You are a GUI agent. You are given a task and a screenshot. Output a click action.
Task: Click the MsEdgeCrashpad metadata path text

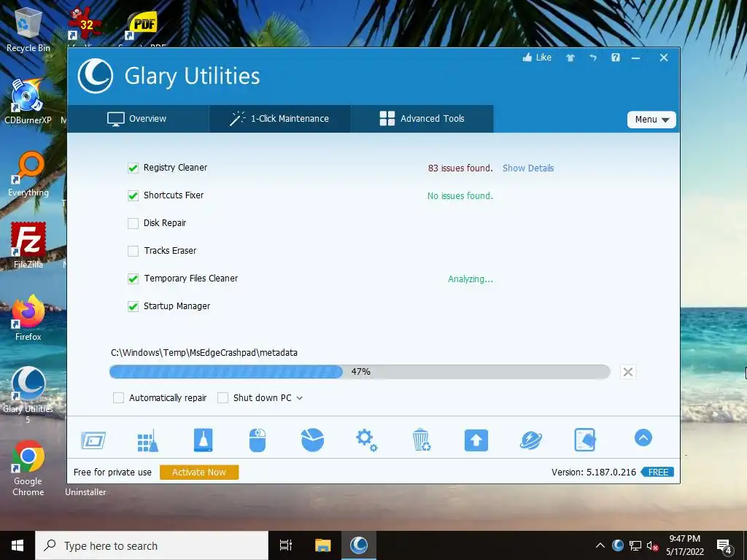point(204,353)
